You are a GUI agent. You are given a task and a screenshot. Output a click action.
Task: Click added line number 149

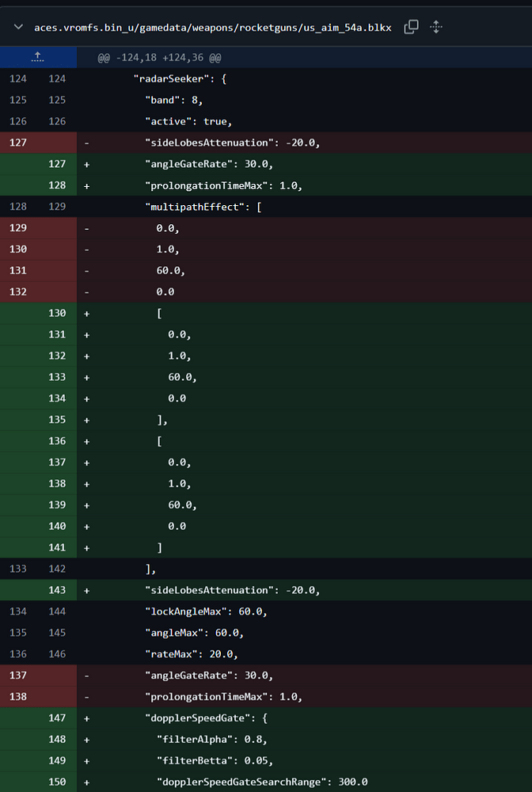57,760
